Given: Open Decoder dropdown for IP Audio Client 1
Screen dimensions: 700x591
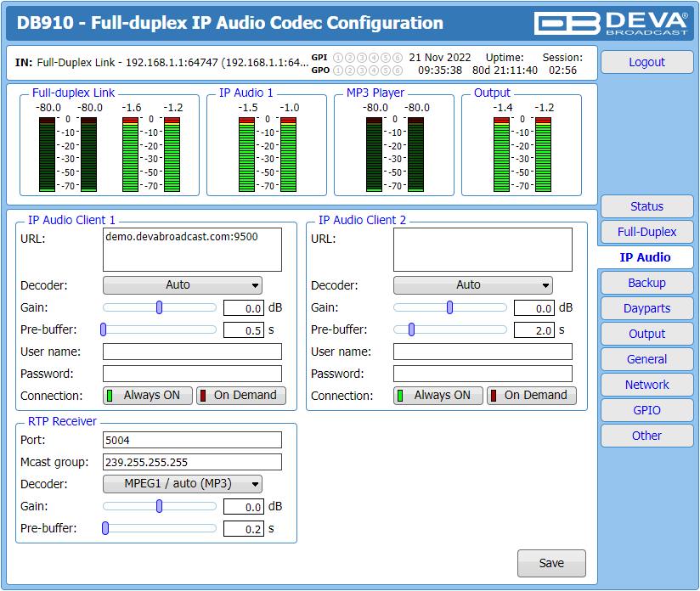Looking at the screenshot, I should pos(183,285).
